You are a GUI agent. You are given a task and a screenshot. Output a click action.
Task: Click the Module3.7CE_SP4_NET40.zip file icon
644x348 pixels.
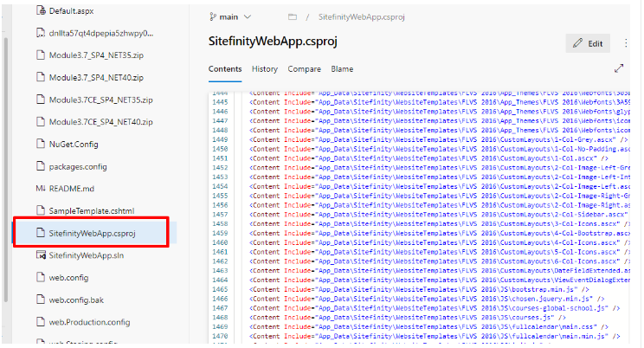coord(41,121)
